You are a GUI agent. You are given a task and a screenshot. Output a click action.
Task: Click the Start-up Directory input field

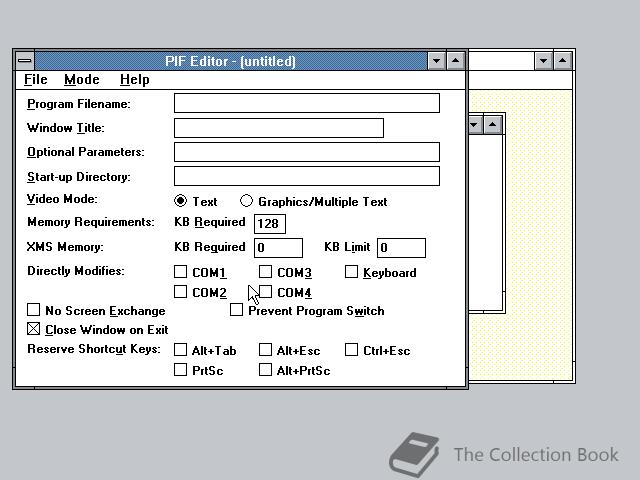(307, 176)
